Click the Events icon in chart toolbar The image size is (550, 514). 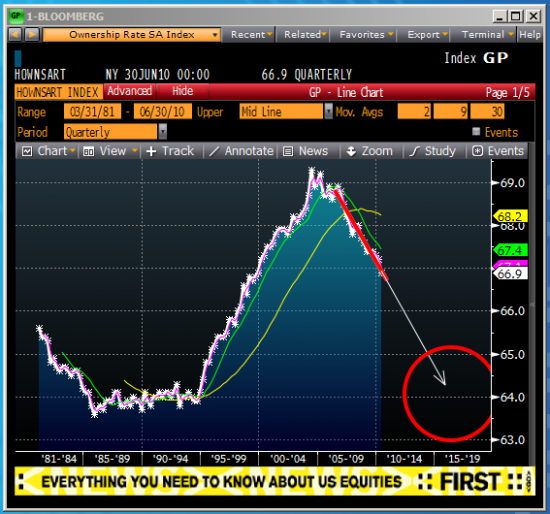[x=477, y=151]
